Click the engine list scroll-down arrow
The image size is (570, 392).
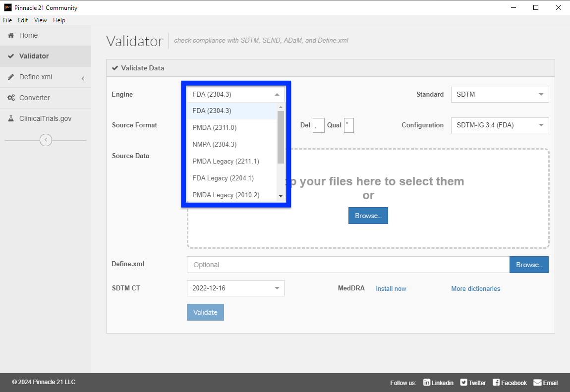pyautogui.click(x=281, y=196)
